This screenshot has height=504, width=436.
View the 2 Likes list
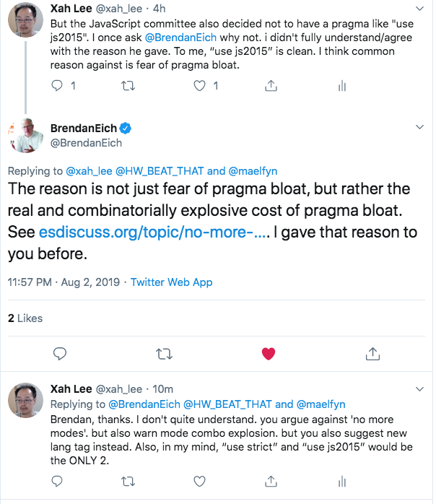[x=25, y=318]
